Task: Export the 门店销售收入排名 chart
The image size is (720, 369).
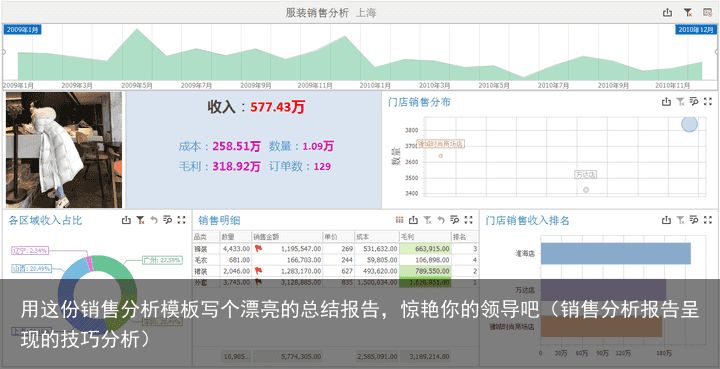Action: (x=666, y=220)
